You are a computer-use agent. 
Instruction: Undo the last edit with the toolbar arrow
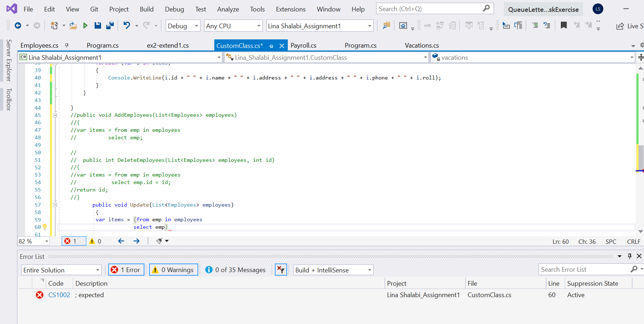[x=127, y=25]
